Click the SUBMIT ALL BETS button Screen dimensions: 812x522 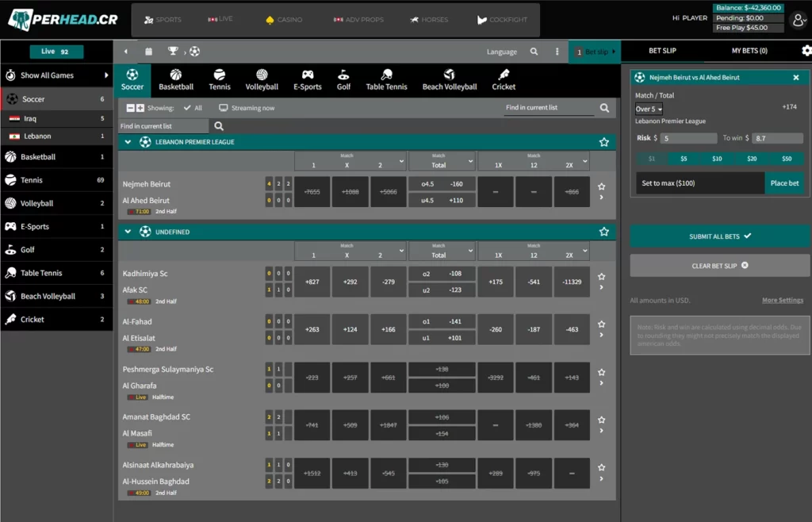pyautogui.click(x=720, y=236)
